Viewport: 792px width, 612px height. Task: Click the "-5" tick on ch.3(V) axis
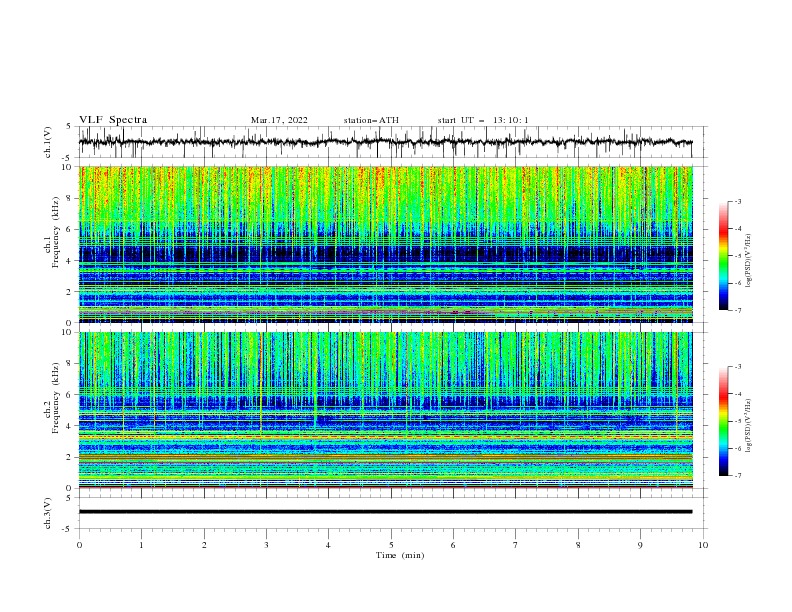pos(68,529)
